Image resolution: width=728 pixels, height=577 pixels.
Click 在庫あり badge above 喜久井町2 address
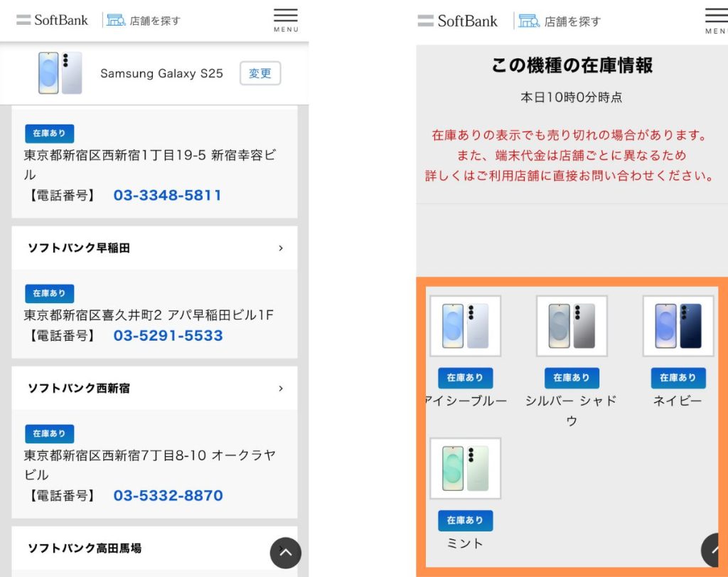(x=49, y=294)
